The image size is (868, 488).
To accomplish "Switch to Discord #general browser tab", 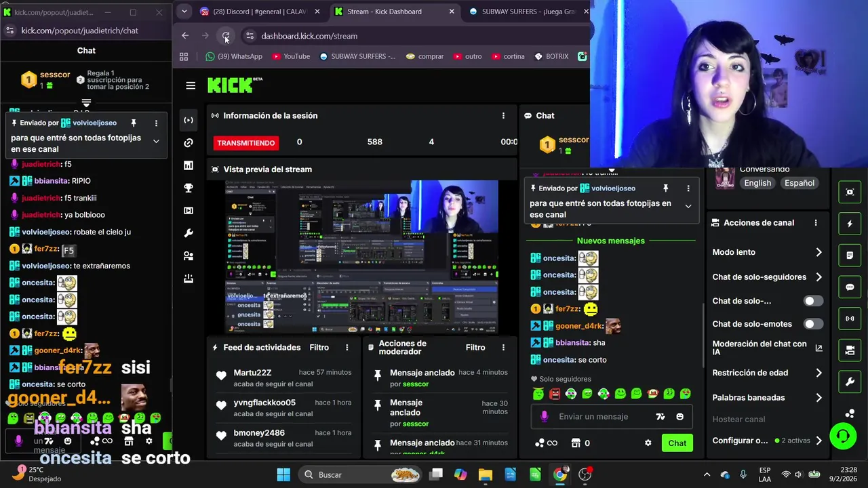I will (260, 12).
